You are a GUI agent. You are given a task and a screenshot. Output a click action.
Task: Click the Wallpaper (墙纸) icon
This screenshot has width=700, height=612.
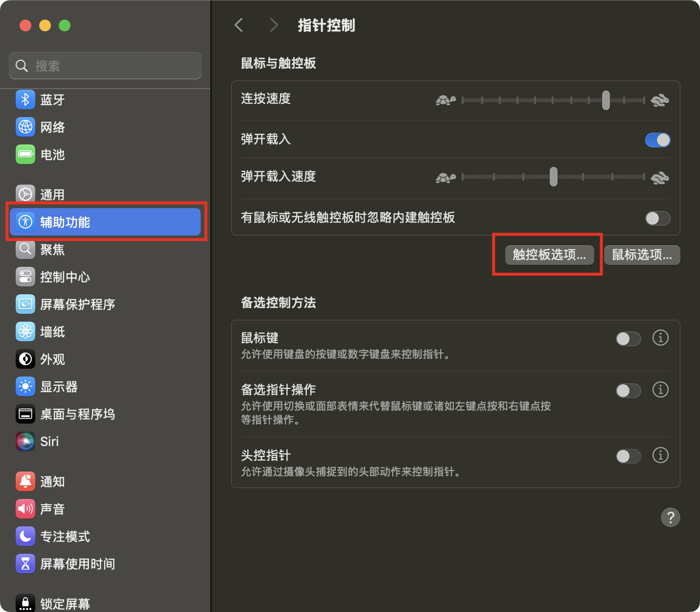pos(25,332)
